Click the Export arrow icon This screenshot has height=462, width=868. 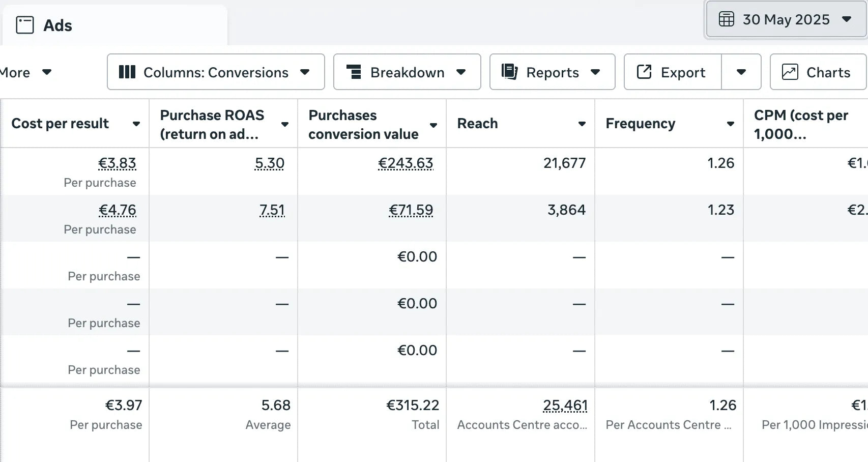coord(644,72)
